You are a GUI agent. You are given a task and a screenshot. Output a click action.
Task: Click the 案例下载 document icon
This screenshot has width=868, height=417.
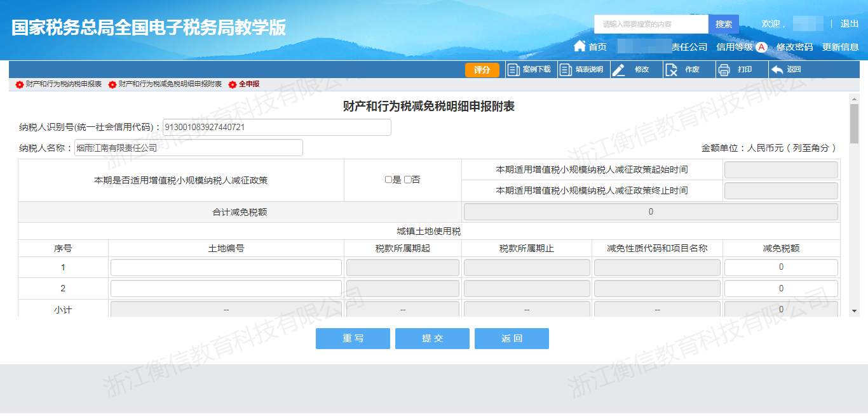[x=513, y=70]
